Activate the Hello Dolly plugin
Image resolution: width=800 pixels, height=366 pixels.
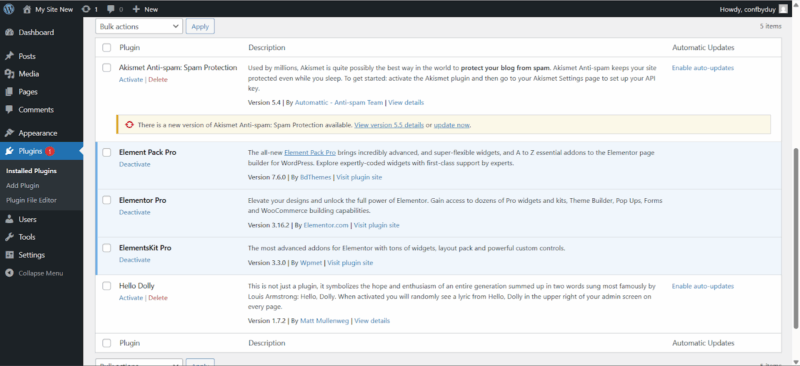(x=131, y=298)
